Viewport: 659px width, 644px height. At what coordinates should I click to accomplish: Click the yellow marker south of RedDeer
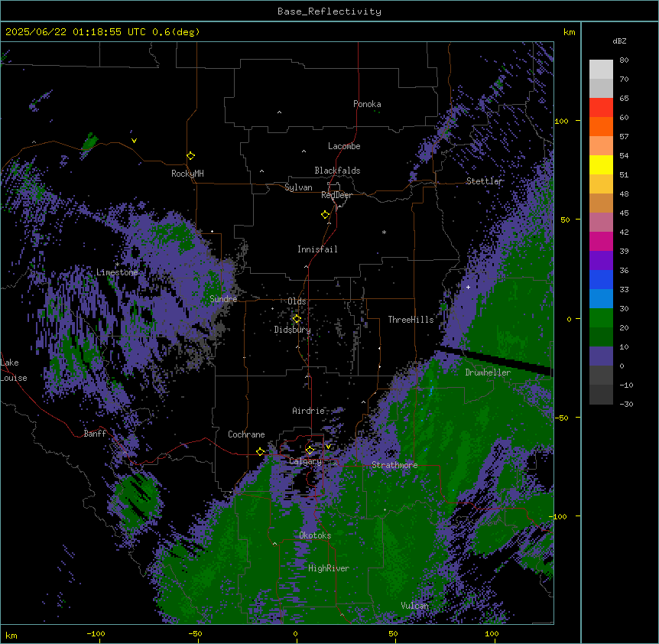point(326,215)
